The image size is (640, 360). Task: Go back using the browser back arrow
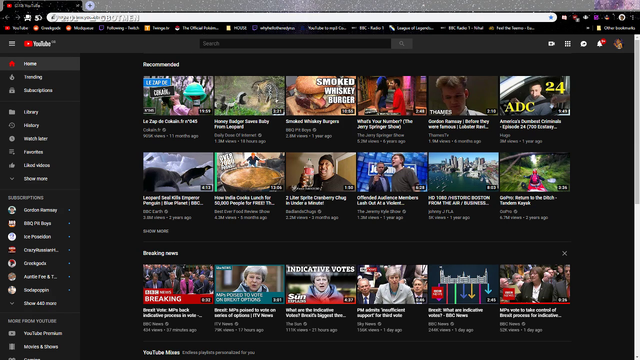(7, 18)
